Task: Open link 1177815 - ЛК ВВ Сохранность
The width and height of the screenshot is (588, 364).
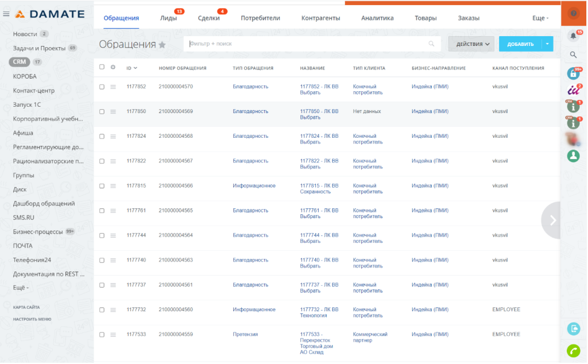Action: pyautogui.click(x=319, y=188)
